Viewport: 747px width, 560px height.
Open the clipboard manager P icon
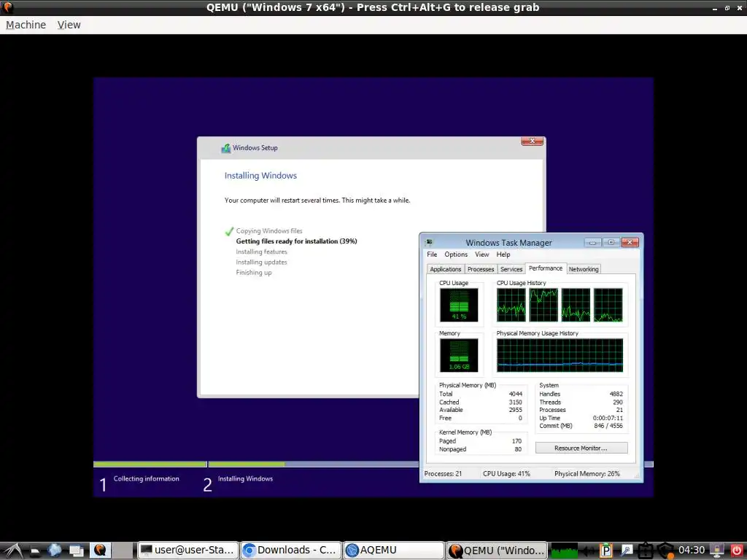[x=606, y=551]
